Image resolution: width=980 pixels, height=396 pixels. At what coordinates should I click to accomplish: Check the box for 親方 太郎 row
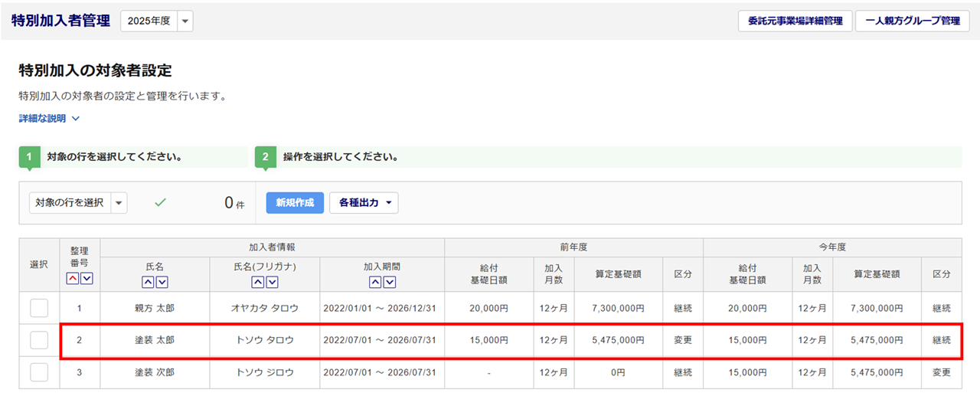[x=39, y=308]
